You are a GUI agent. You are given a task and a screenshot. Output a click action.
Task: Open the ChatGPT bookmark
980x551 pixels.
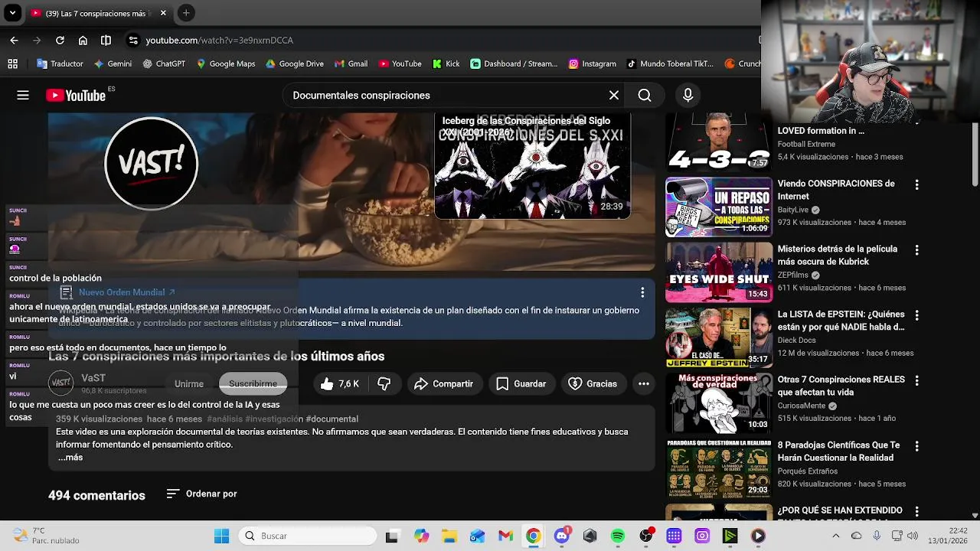tap(164, 64)
